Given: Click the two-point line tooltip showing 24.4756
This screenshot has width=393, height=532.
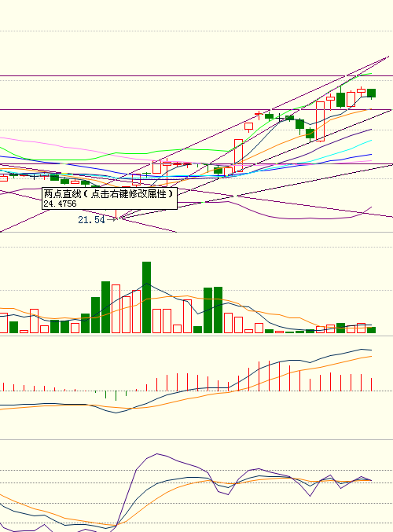Looking at the screenshot, I should (x=109, y=198).
